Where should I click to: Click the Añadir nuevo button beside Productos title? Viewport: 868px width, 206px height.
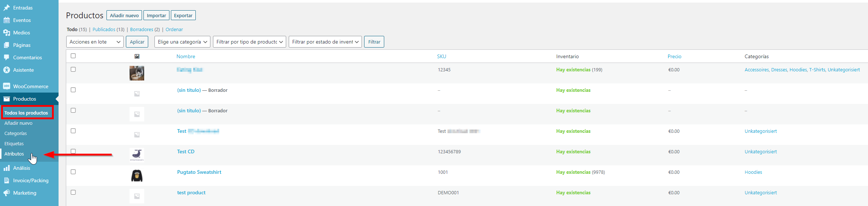click(x=124, y=15)
